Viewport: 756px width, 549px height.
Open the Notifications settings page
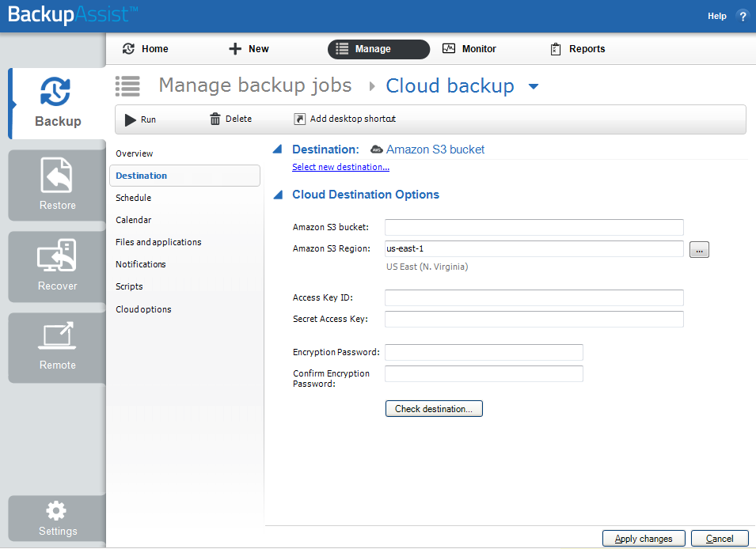pyautogui.click(x=141, y=265)
